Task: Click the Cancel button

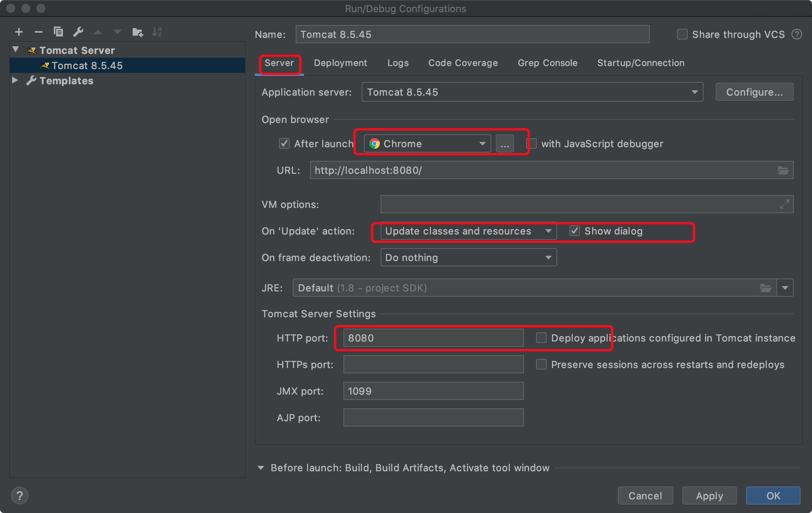Action: (645, 496)
